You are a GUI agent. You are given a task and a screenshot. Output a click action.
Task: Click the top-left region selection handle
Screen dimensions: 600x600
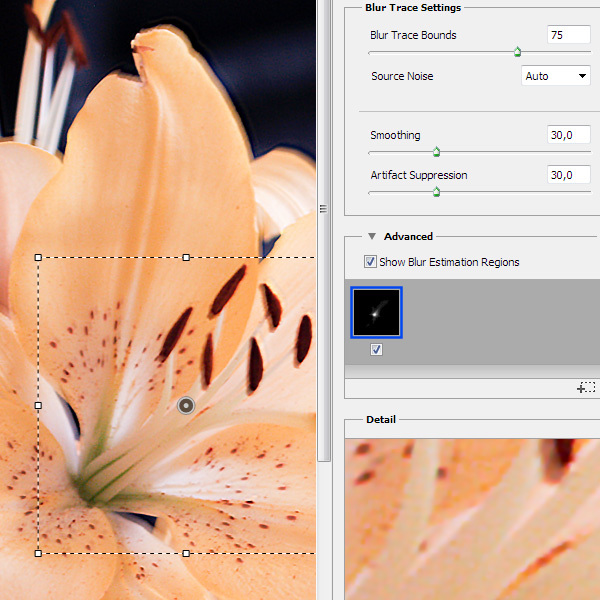point(38,257)
